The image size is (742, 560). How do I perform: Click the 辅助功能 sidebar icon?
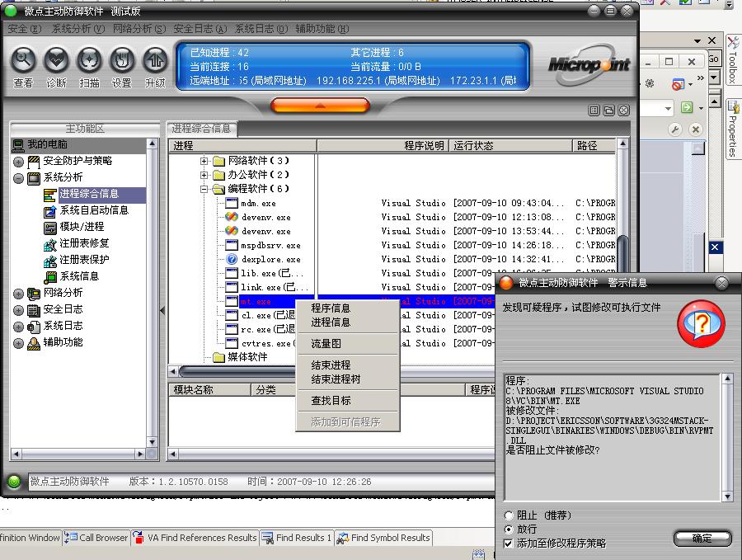point(34,343)
